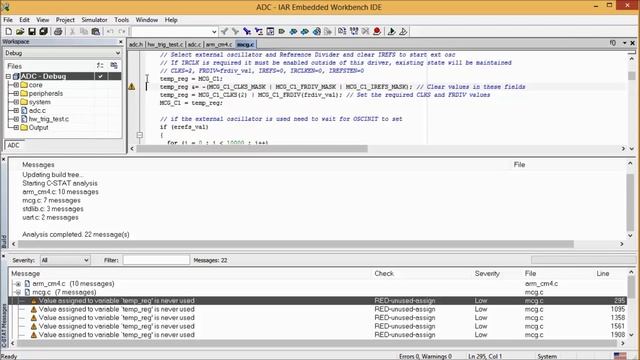Click the editor horizontal scrollbar thumb
The height and width of the screenshot is (360, 640).
point(252,149)
